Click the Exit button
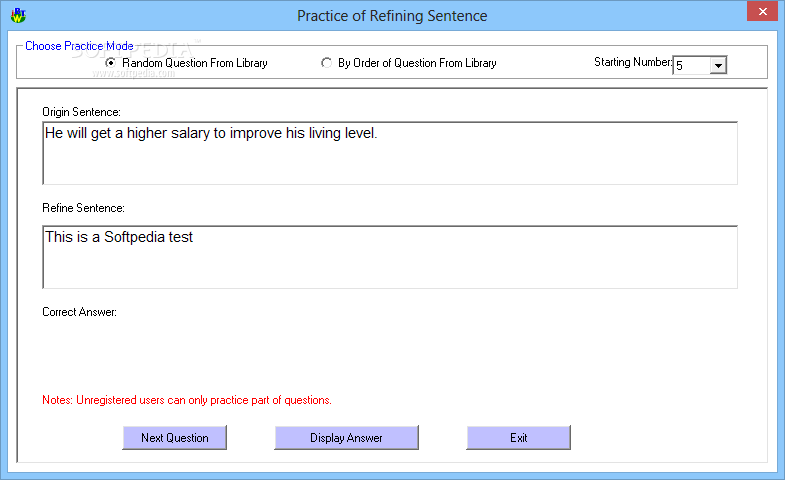 [519, 437]
